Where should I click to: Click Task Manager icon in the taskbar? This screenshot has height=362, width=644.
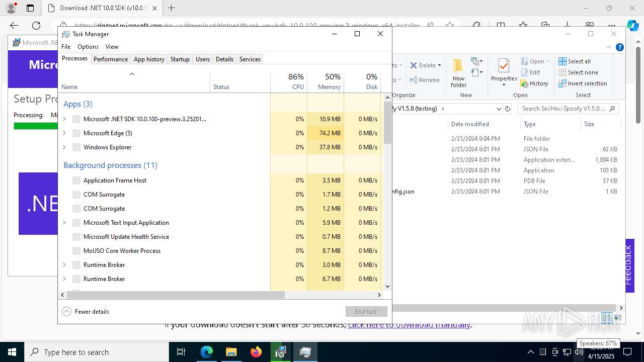[305, 352]
